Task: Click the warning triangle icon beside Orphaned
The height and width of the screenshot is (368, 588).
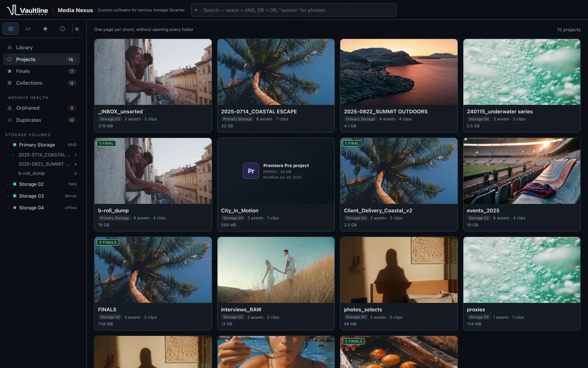Action: pyautogui.click(x=10, y=108)
